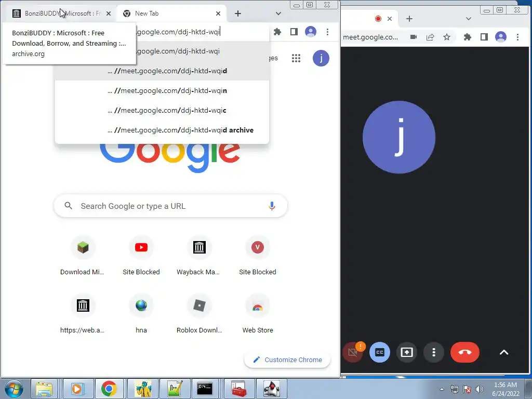This screenshot has height=399, width=532.
Task: Open network icon in system tray
Action: pos(454,389)
